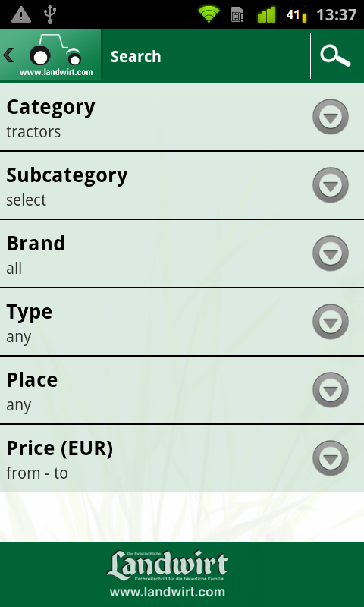The height and width of the screenshot is (607, 364).
Task: Expand the Type dropdown arrow
Action: coord(331,322)
